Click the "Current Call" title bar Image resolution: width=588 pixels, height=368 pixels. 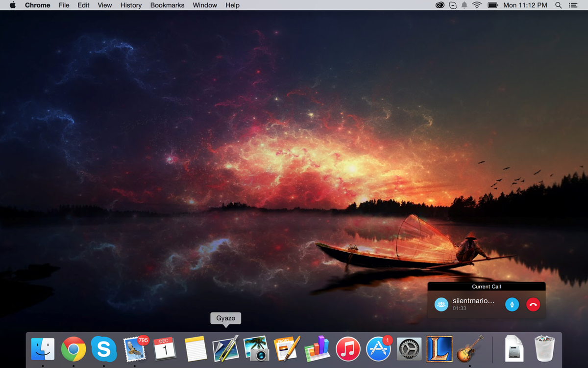(x=487, y=287)
